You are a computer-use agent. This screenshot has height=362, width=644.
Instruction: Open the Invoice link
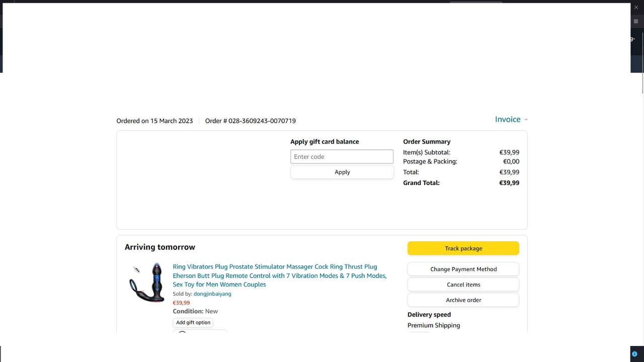[507, 120]
